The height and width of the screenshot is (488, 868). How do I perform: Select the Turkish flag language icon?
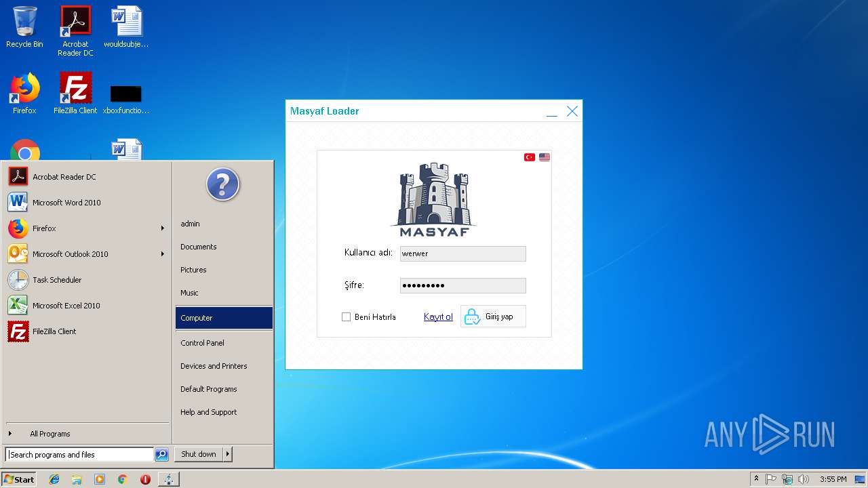pyautogui.click(x=530, y=157)
